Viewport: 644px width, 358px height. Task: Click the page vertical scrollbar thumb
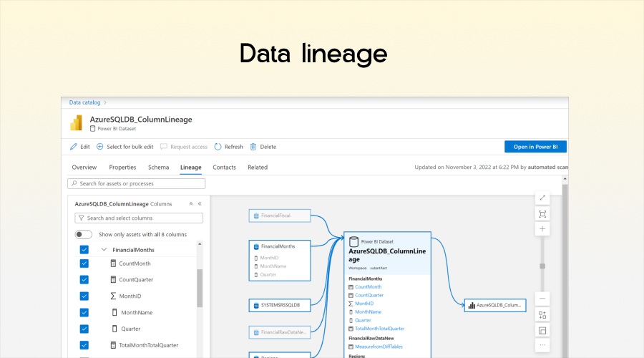tap(565, 271)
